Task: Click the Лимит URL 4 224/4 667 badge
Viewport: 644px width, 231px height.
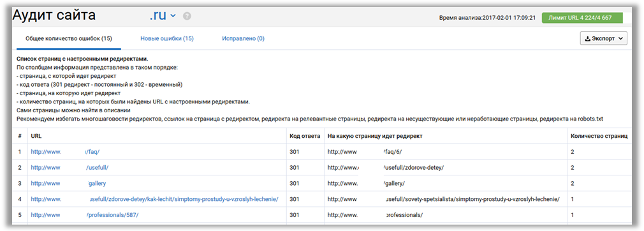Action: 582,18
